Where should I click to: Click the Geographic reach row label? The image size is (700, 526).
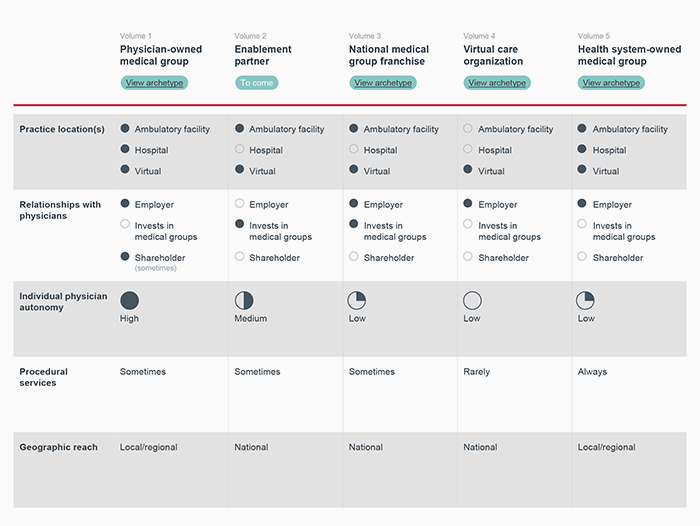pyautogui.click(x=59, y=447)
